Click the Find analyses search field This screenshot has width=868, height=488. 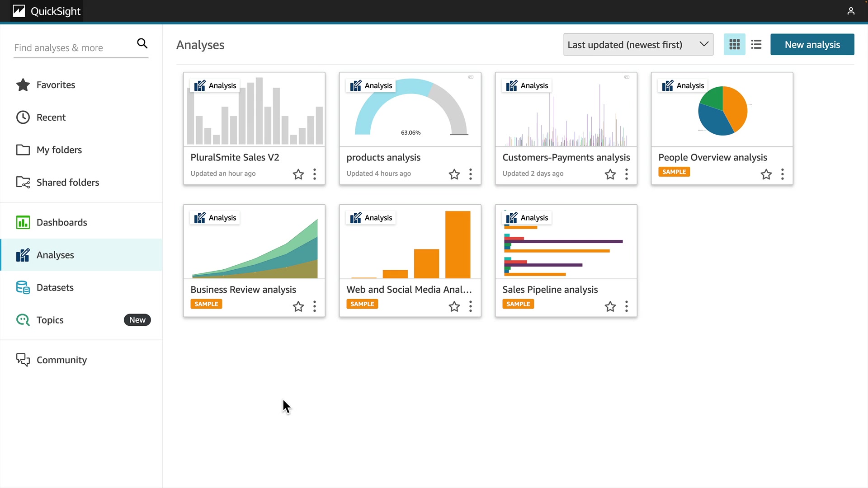point(72,48)
